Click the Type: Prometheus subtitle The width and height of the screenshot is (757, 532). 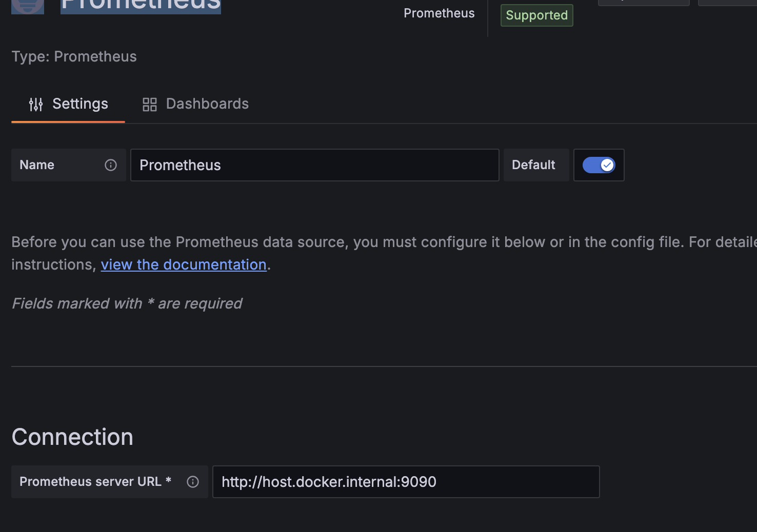(74, 56)
